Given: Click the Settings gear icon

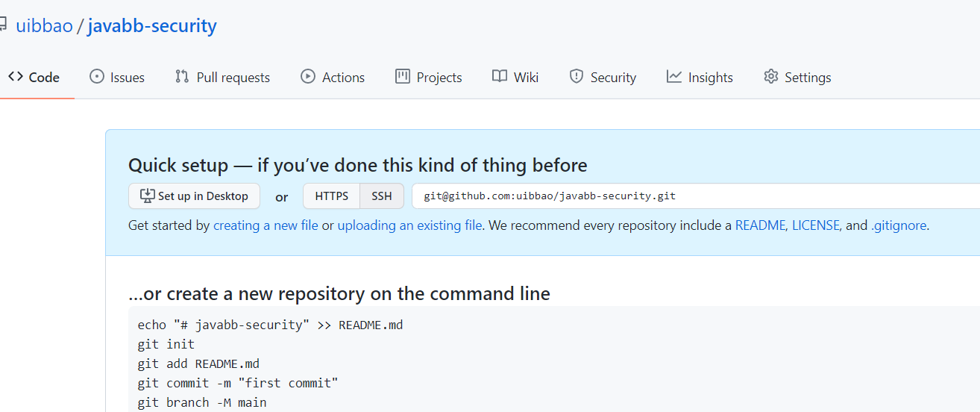Looking at the screenshot, I should click(771, 77).
